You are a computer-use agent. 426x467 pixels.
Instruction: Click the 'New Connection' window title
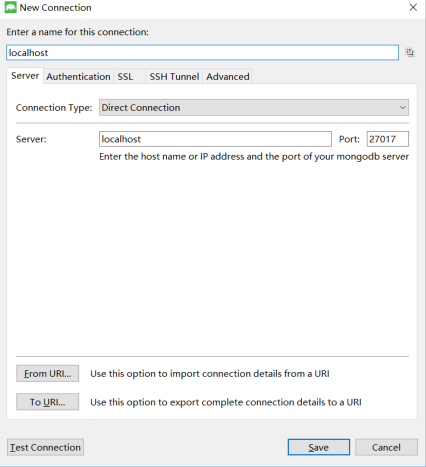pos(55,8)
